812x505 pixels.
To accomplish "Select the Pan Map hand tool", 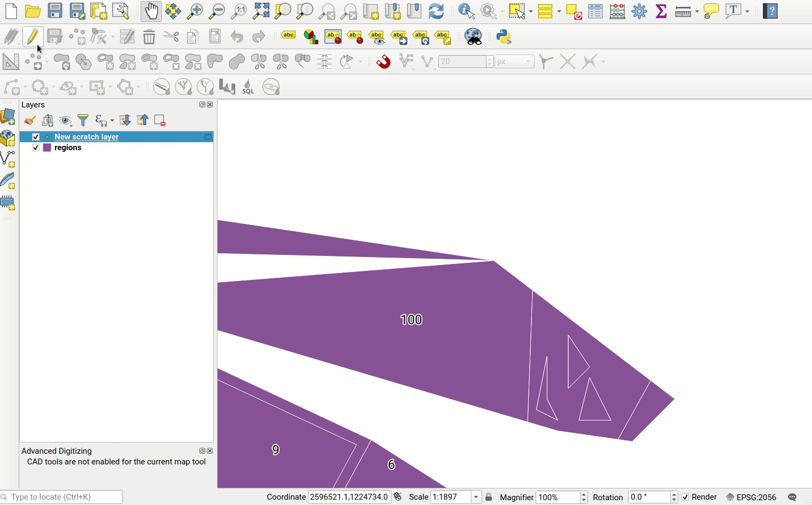I will [x=151, y=11].
